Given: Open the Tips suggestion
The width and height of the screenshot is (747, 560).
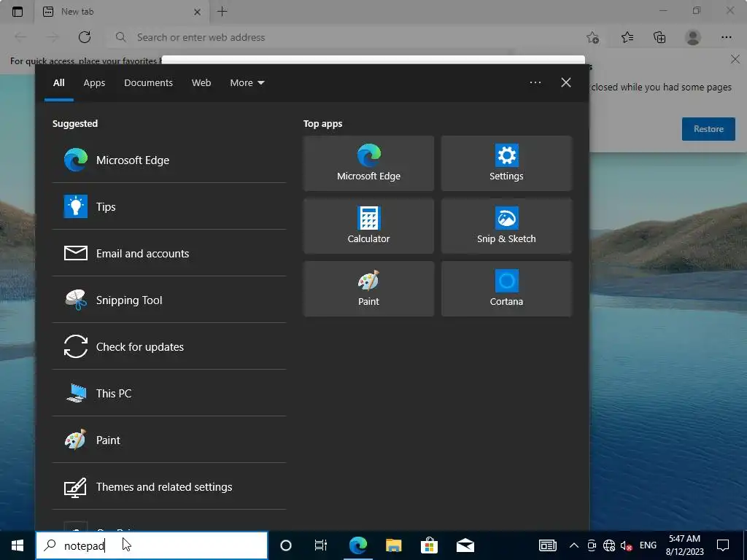Looking at the screenshot, I should click(169, 206).
